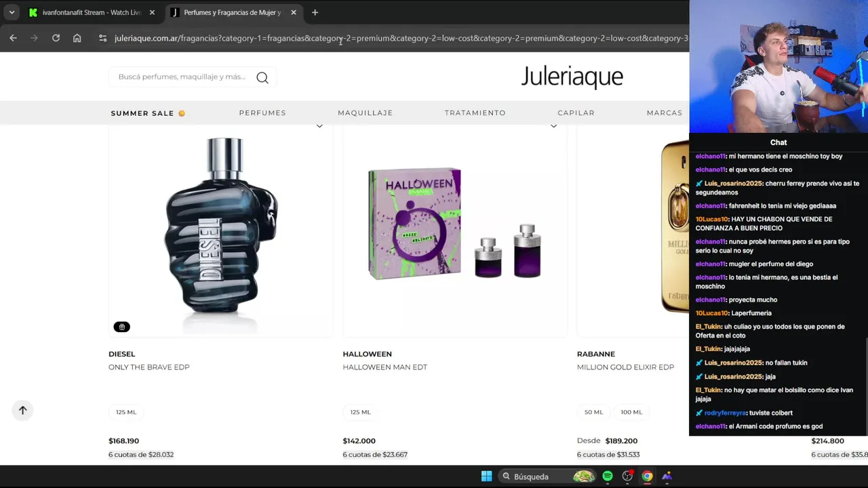
Task: Favorite the Halloween Man heart icon
Action: 553,126
